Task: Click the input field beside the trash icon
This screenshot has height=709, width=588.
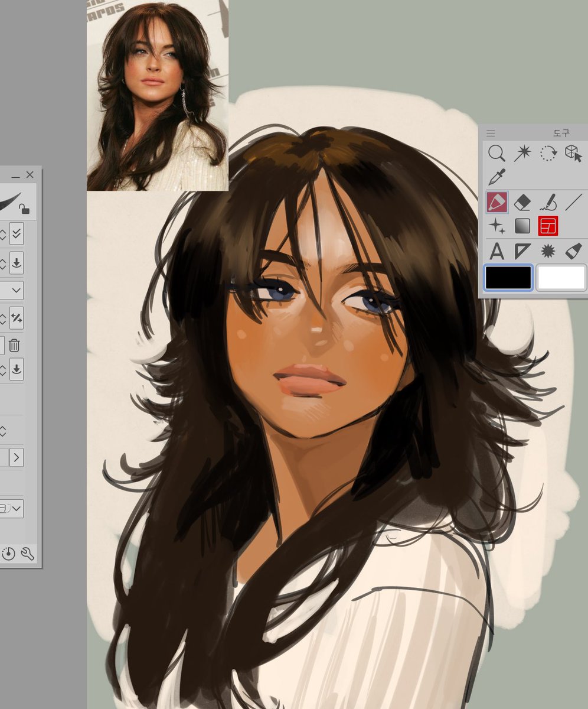Action: pyautogui.click(x=2, y=346)
